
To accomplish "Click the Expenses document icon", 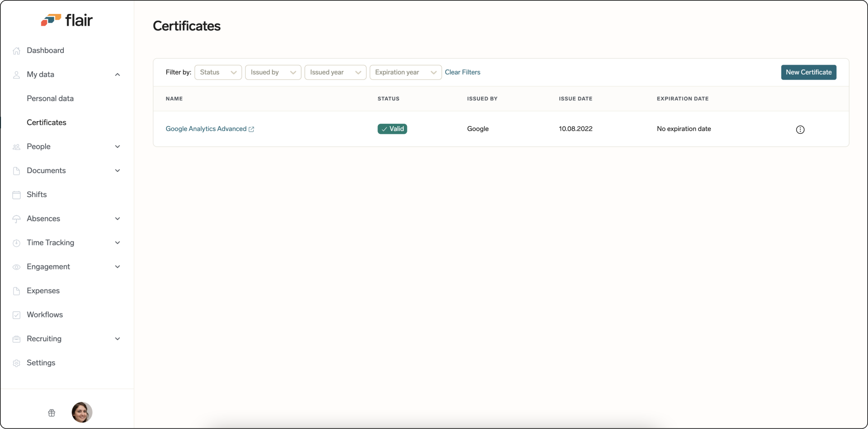I will [x=16, y=291].
